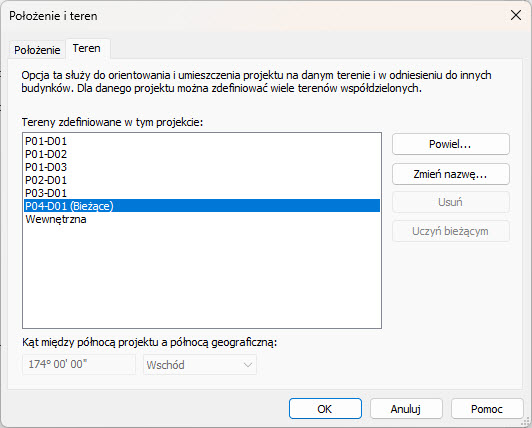Click the Uczyń bieżącym button
Screen dimensions: 532x428
[x=451, y=231]
